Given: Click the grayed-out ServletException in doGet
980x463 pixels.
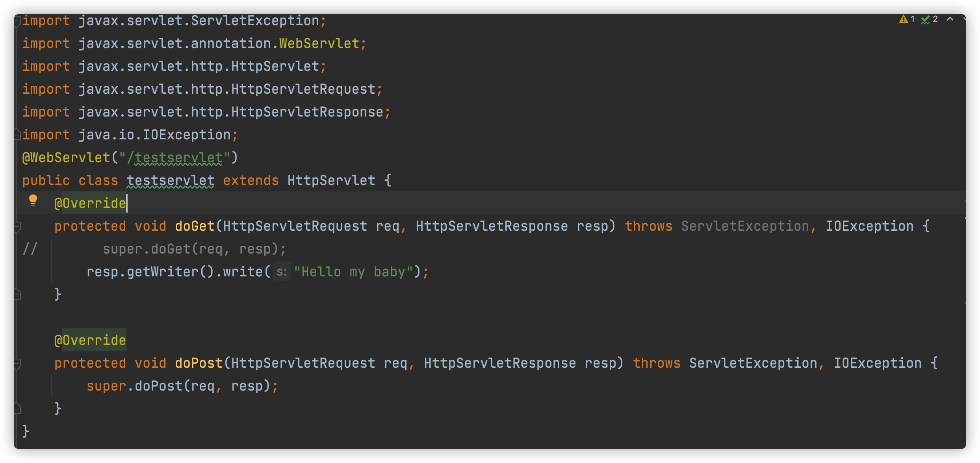Looking at the screenshot, I should (745, 226).
